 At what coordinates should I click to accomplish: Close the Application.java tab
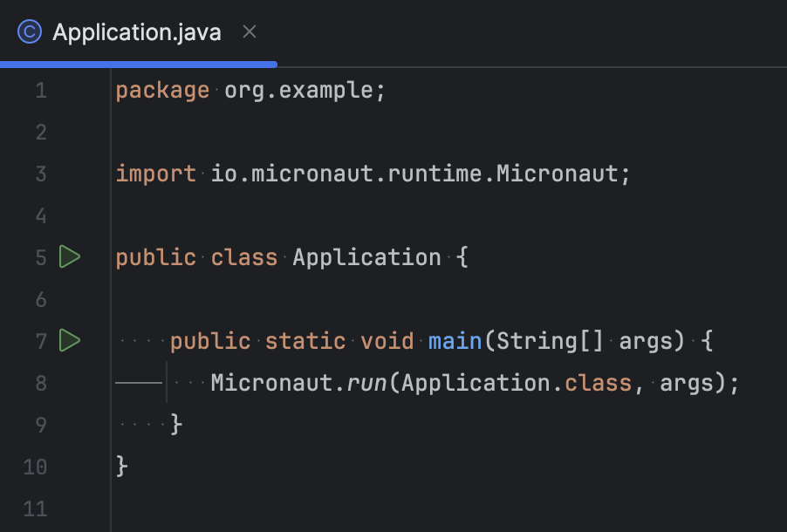pyautogui.click(x=249, y=31)
